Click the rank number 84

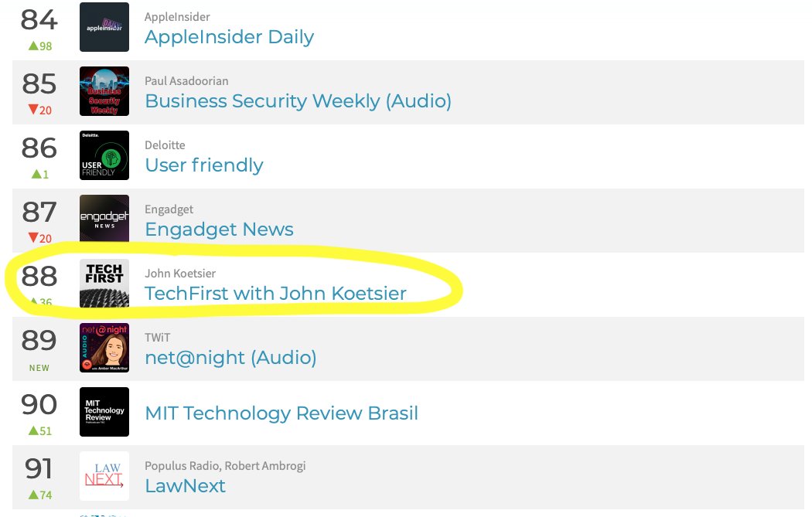[x=39, y=20]
